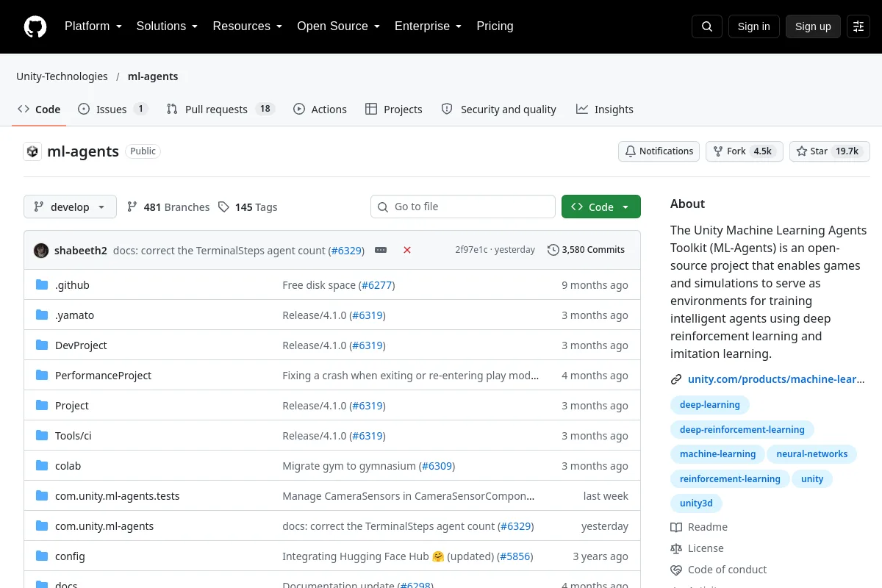Expand the Resources navigation menu
This screenshot has height=588, width=882.
tap(247, 26)
